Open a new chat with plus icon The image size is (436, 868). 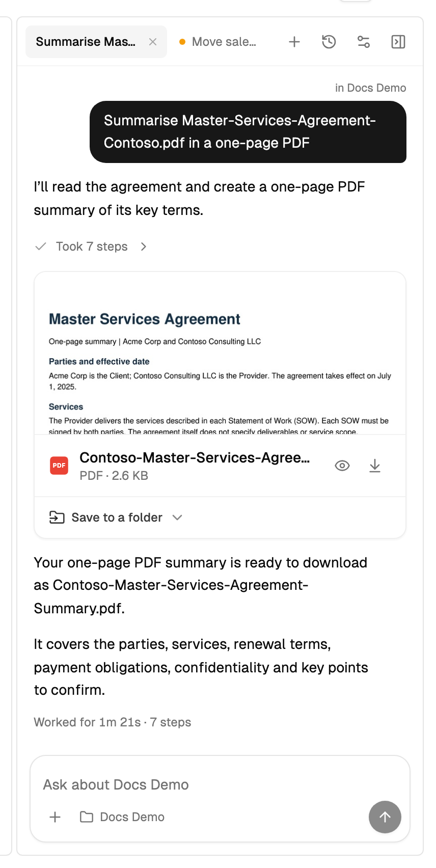(x=294, y=42)
